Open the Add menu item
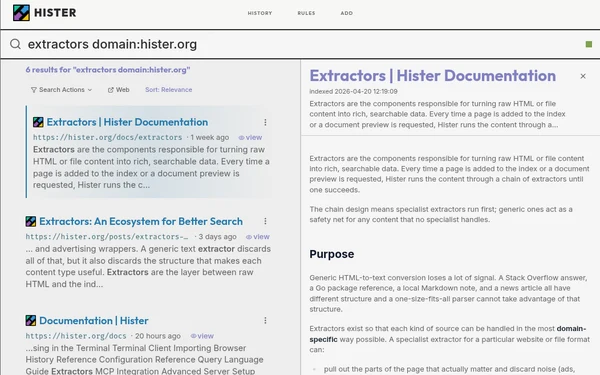 347,13
